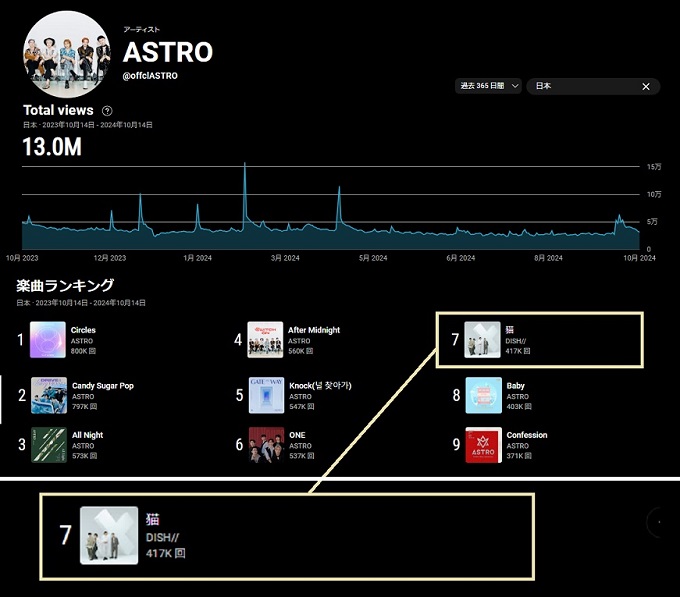680x597 pixels.
Task: Click the @offclASTRO channel handle
Action: coord(153,76)
